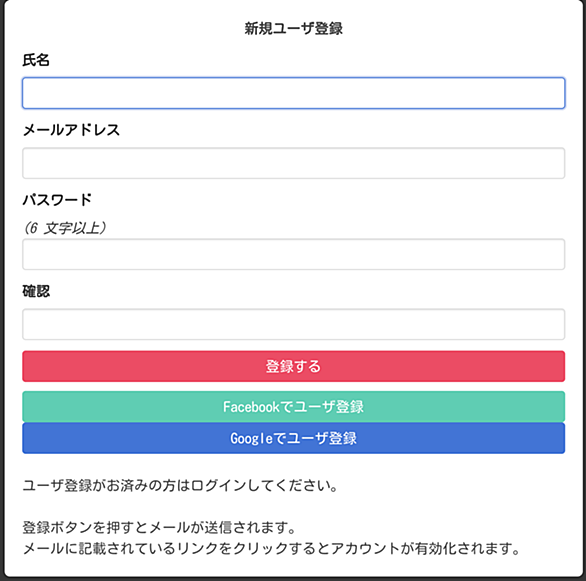Submit the form with 登録する button
The height and width of the screenshot is (581, 586).
coord(293,366)
